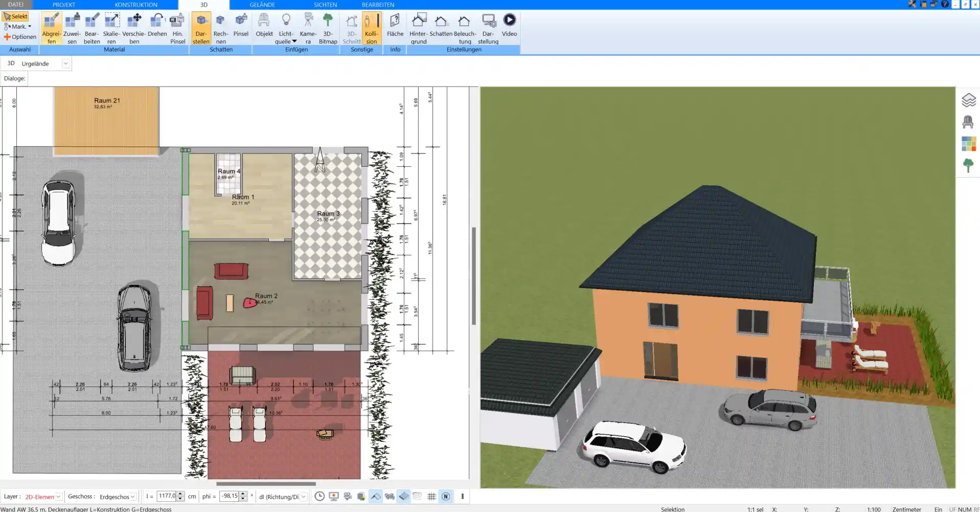Screen dimensions: 980x512
Task: Open Darstellung settings
Action: 488,28
